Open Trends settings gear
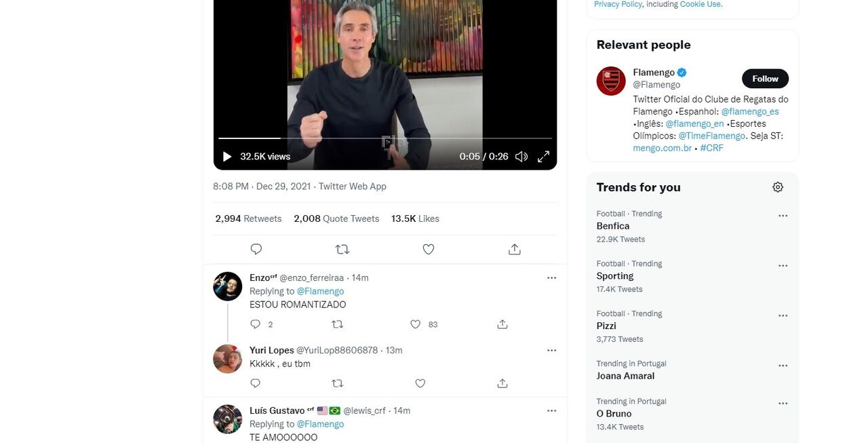The width and height of the screenshot is (868, 443). point(778,187)
